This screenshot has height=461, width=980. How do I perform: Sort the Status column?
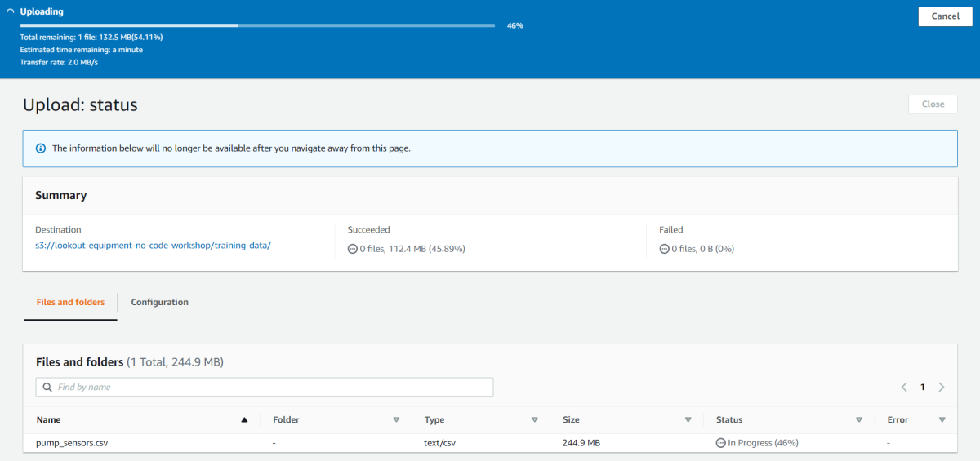pos(859,420)
